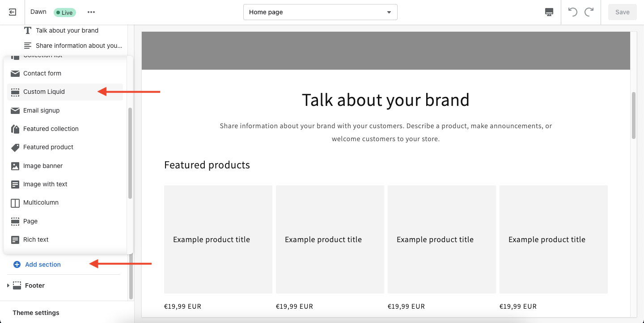Select Rich text section
Viewport: 644px width, 323px height.
pyautogui.click(x=65, y=239)
